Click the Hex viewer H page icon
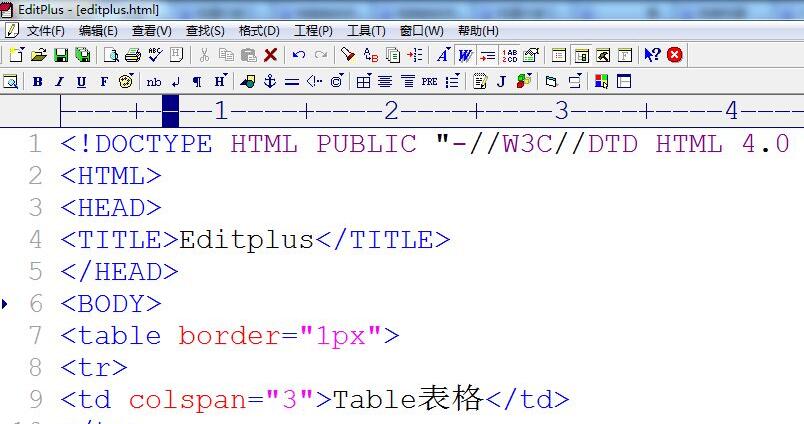The width and height of the screenshot is (804, 424). (x=176, y=55)
